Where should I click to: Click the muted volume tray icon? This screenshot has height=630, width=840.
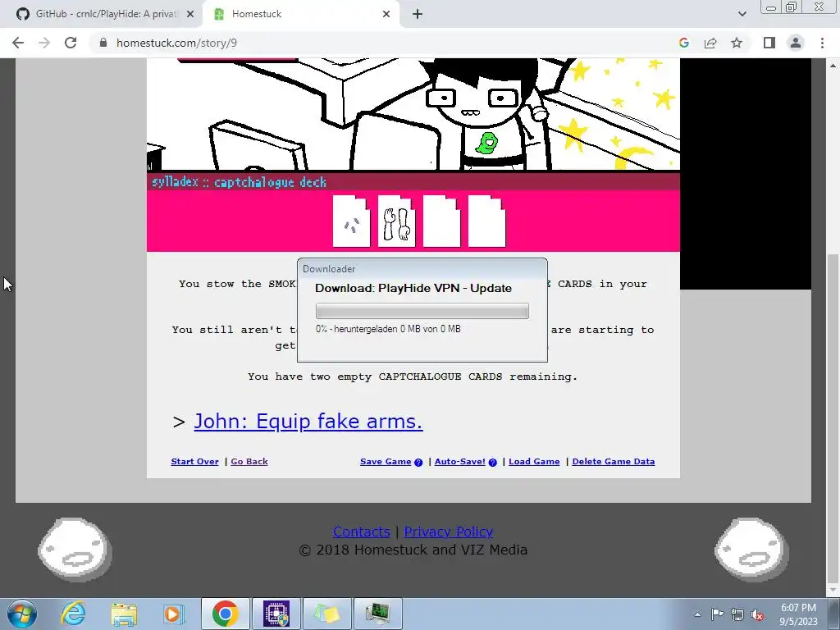[757, 614]
